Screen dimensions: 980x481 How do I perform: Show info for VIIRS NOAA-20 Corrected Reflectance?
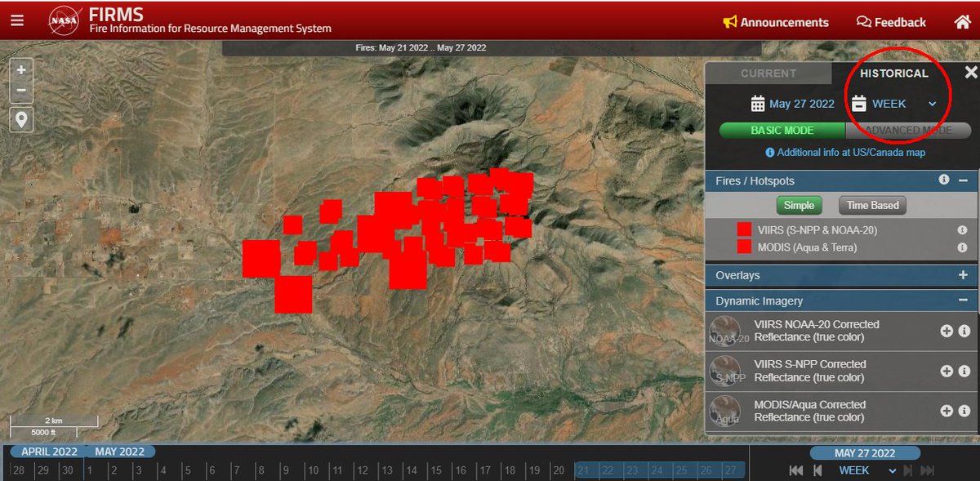point(964,331)
